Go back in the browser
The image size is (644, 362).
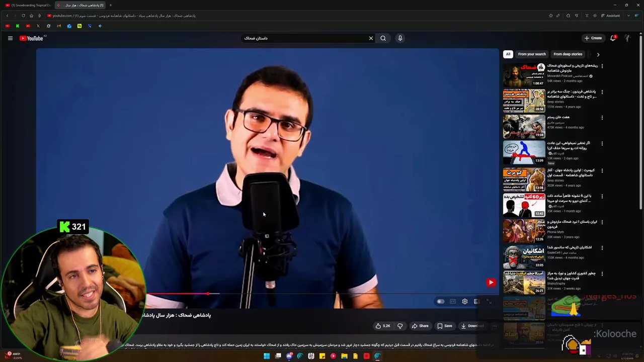7,16
